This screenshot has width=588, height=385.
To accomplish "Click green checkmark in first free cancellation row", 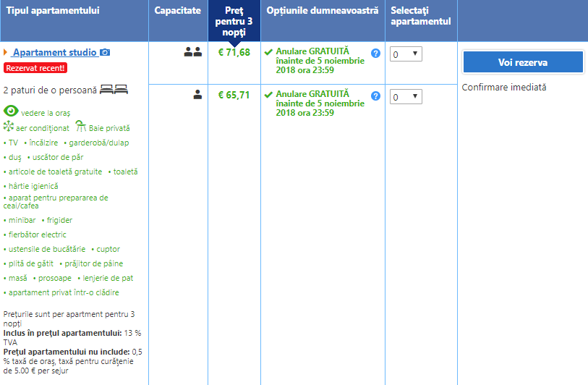I will (x=268, y=53).
